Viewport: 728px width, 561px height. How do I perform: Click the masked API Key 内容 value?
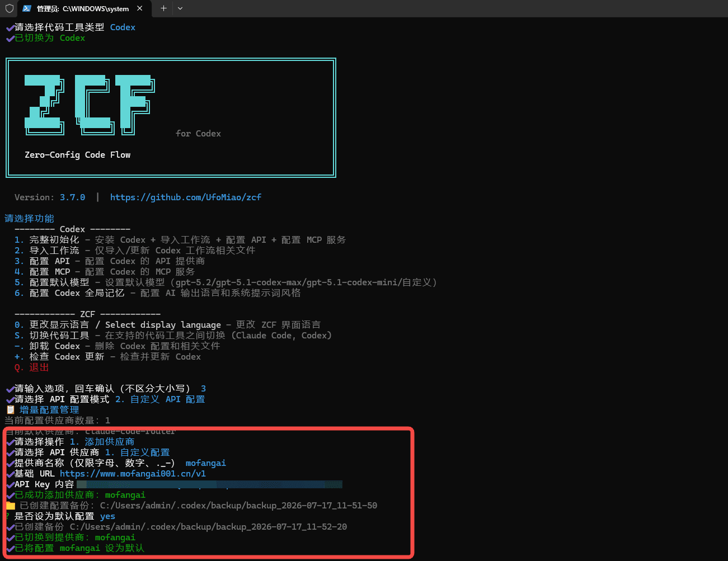point(209,484)
